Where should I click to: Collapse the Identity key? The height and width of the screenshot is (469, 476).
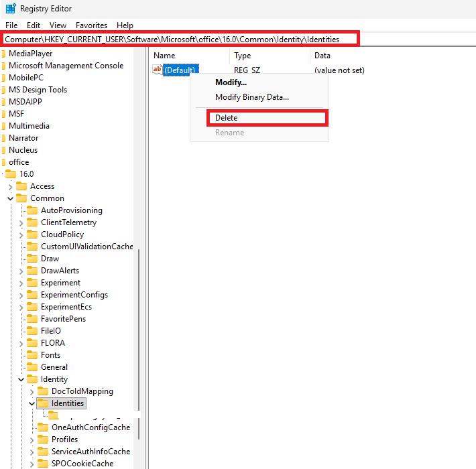tap(21, 379)
